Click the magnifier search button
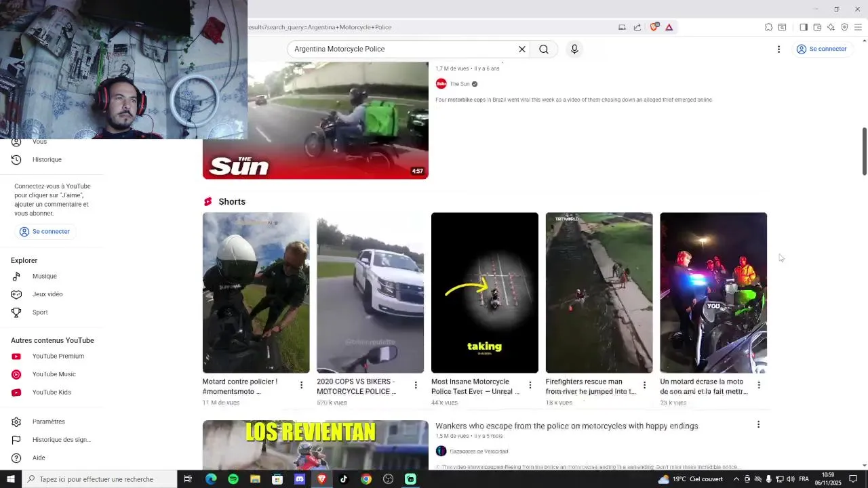 click(x=544, y=49)
